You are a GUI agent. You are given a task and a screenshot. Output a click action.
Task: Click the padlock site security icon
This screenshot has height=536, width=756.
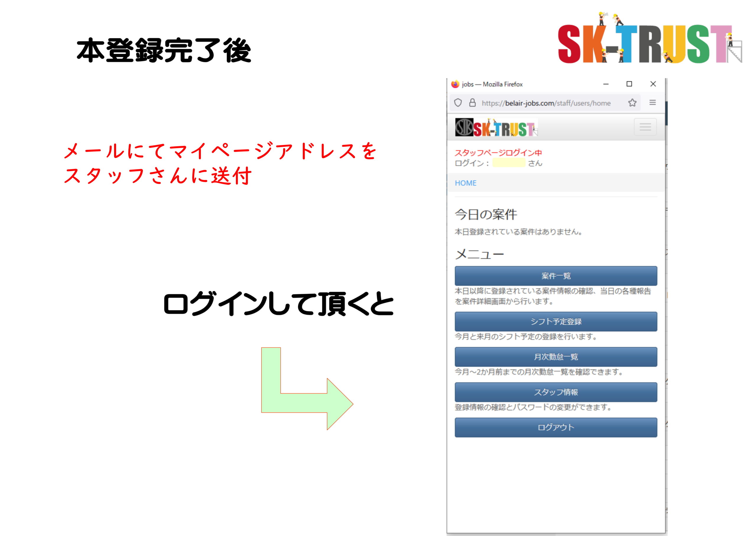pyautogui.click(x=472, y=103)
